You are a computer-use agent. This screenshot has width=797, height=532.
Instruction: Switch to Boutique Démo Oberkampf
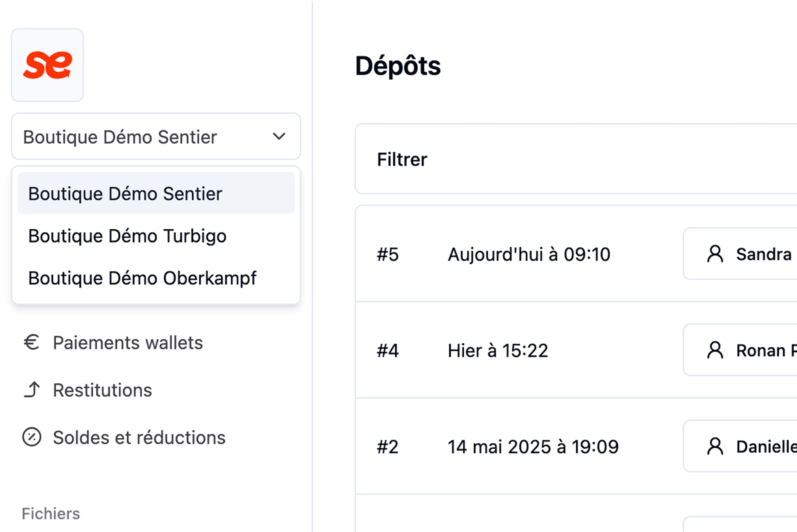pos(156,278)
